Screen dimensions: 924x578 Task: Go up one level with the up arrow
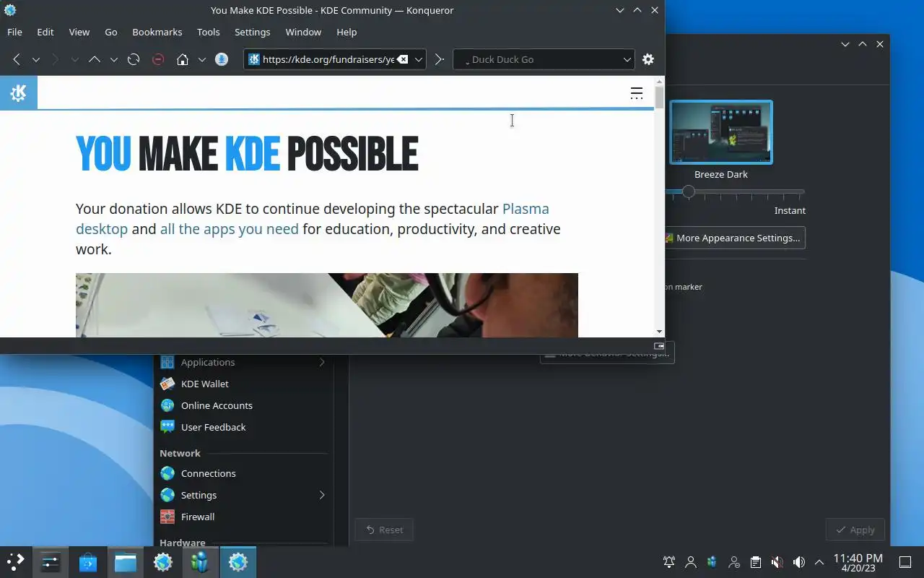click(x=95, y=59)
